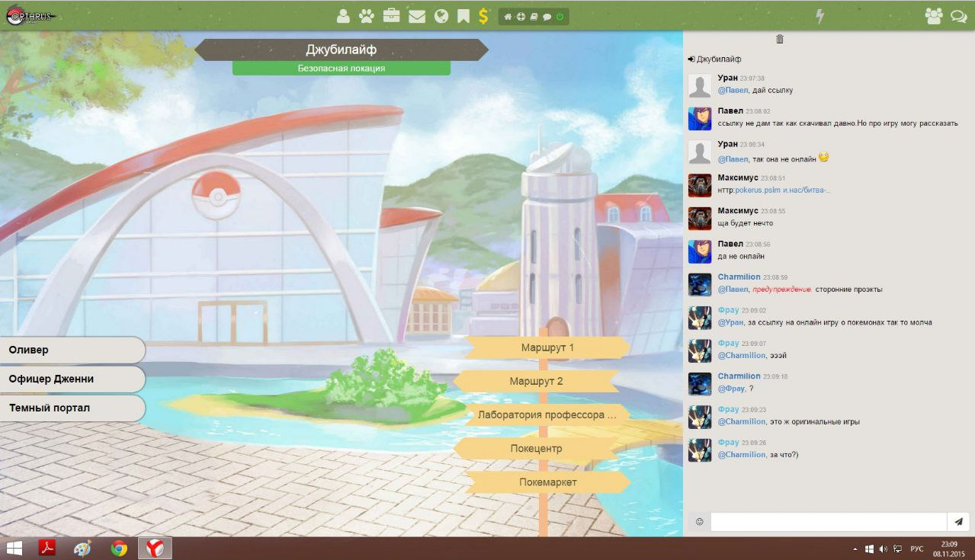Talk to Оливер NPC
This screenshot has width=975, height=560.
[72, 350]
